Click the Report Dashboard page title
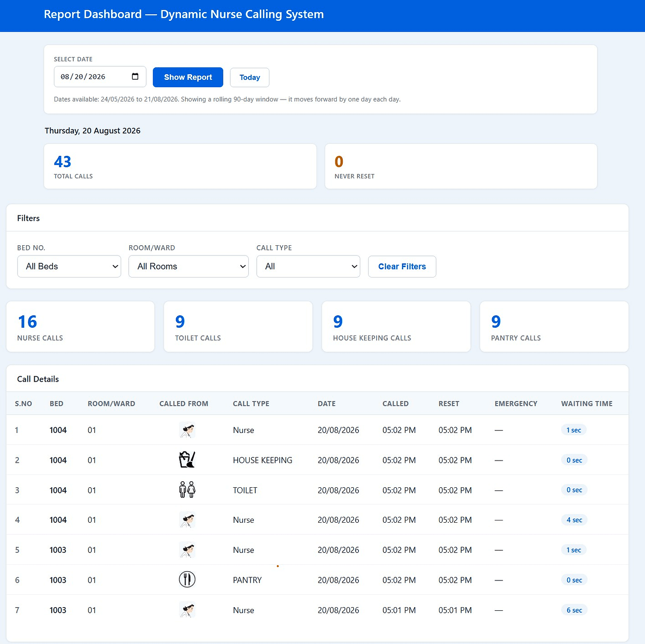Image resolution: width=645 pixels, height=644 pixels. (x=184, y=14)
